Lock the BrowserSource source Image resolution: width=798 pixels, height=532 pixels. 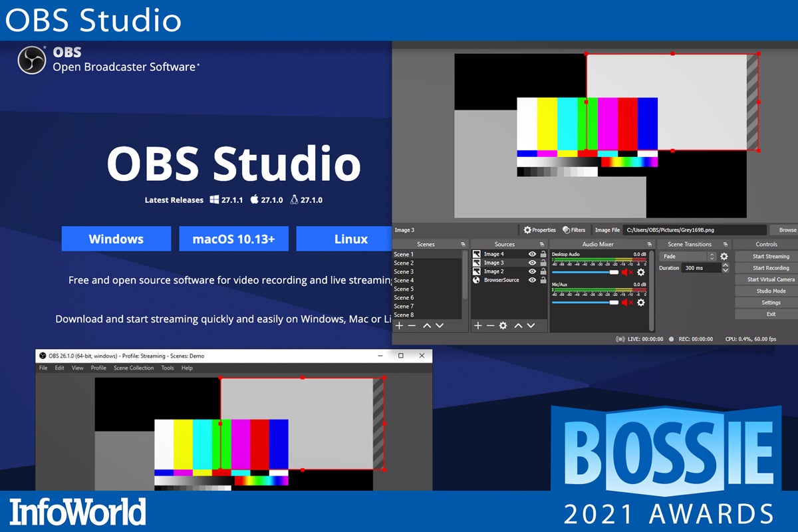(543, 280)
